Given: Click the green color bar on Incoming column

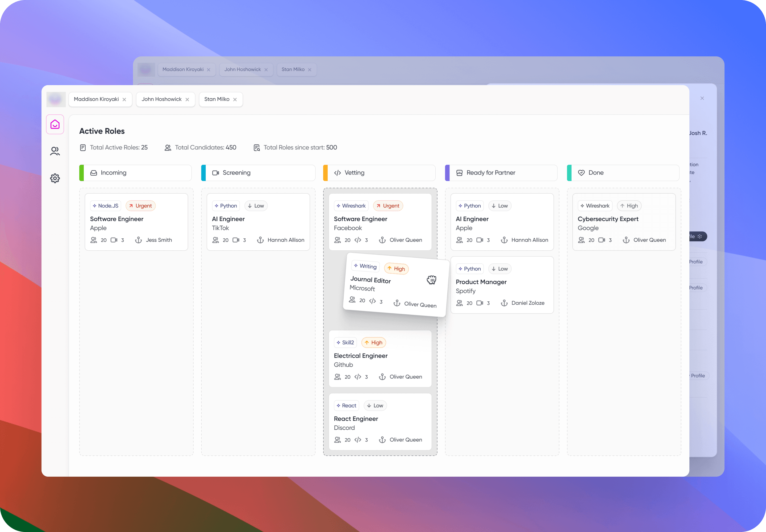Looking at the screenshot, I should pos(82,173).
